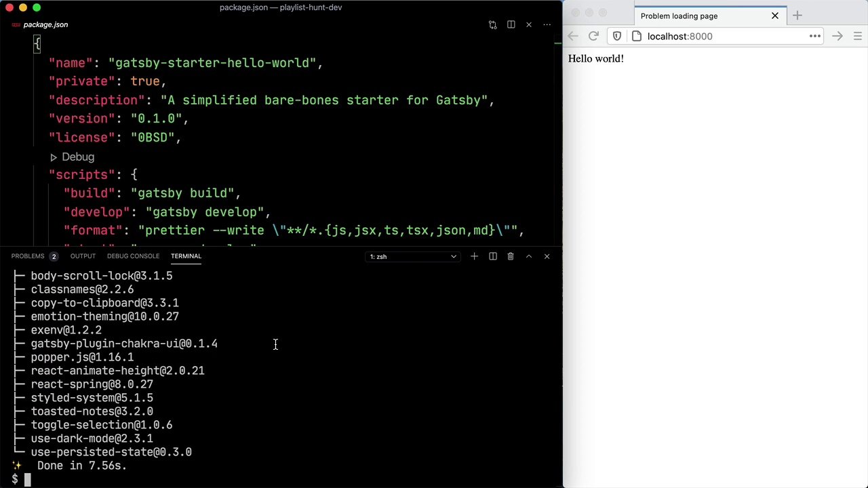Screen dimensions: 868x488
Task: Open the editor More Actions ellipsis icon
Action: 547,24
